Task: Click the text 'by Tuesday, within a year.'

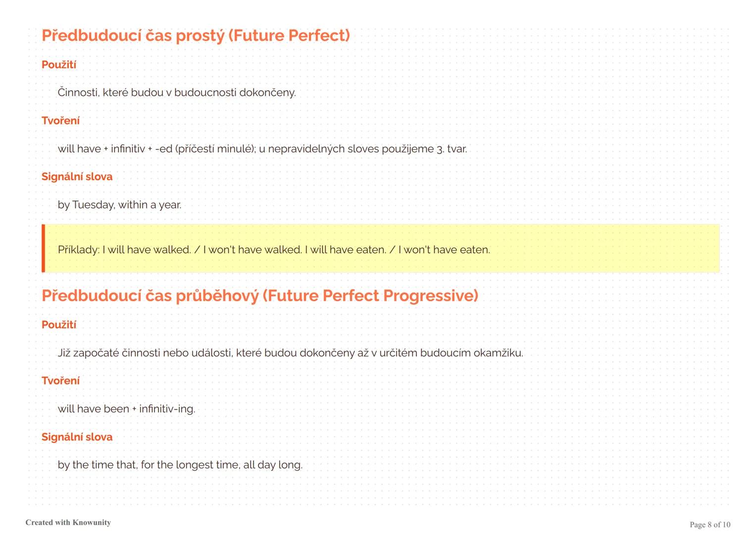Action: (x=119, y=205)
